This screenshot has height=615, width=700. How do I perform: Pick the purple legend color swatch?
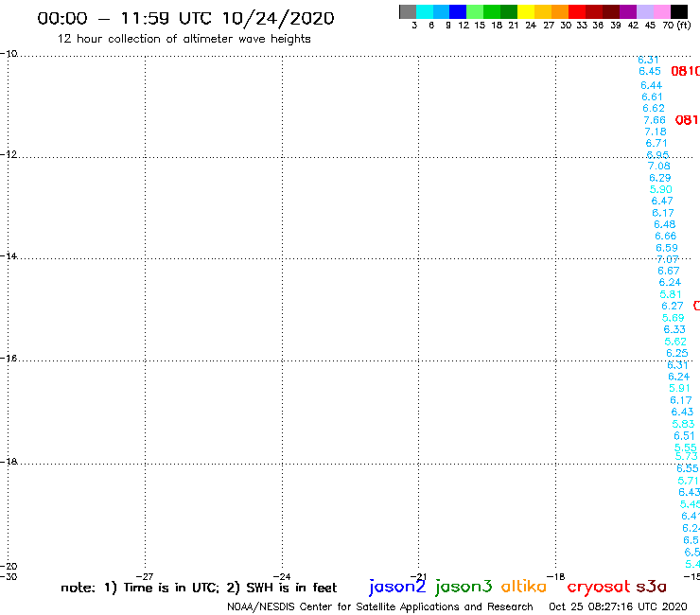pos(628,11)
